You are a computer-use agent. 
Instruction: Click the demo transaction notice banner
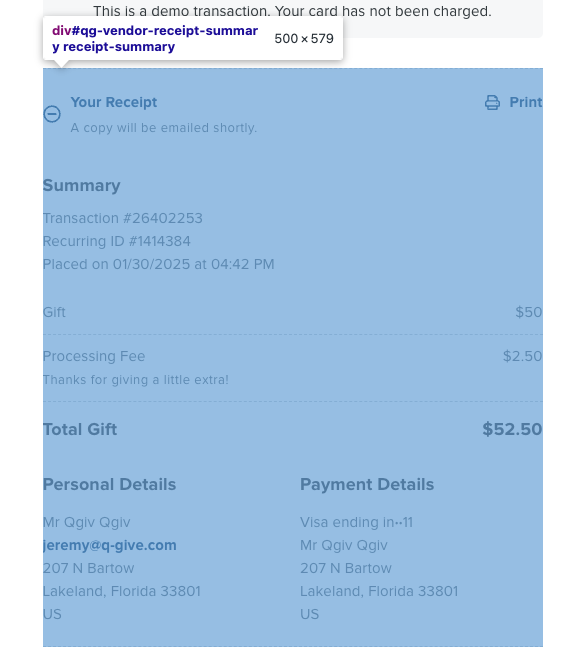click(x=292, y=11)
